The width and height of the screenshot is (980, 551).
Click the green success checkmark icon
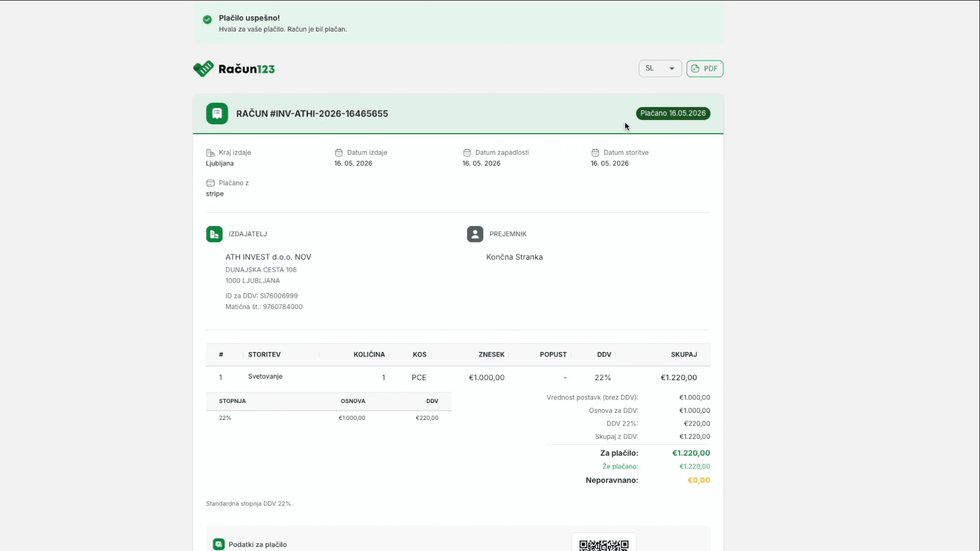(x=207, y=19)
